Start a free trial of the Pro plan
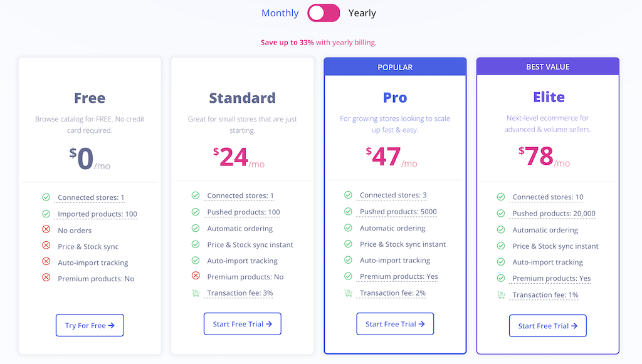The image size is (642, 364). pos(395,323)
